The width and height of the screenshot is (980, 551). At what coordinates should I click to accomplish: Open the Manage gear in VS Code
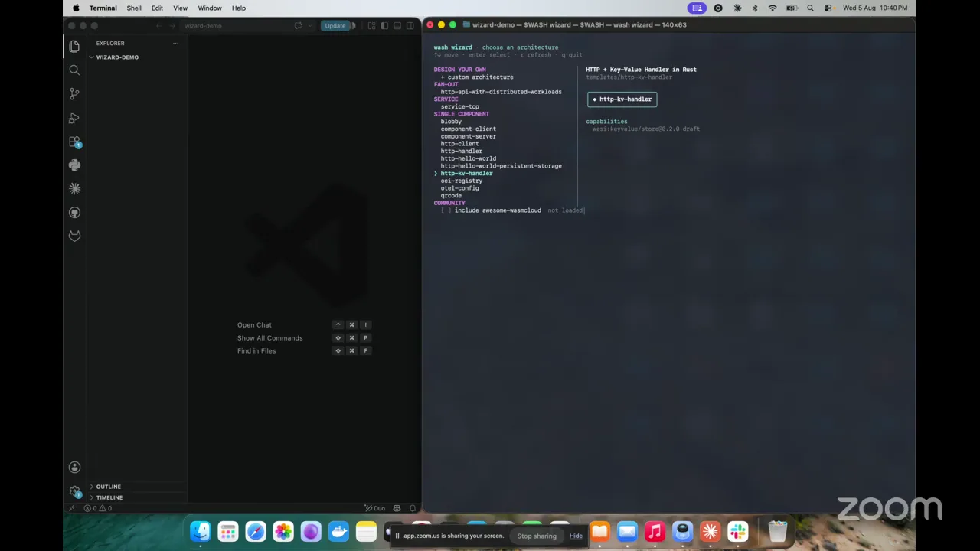point(74,491)
